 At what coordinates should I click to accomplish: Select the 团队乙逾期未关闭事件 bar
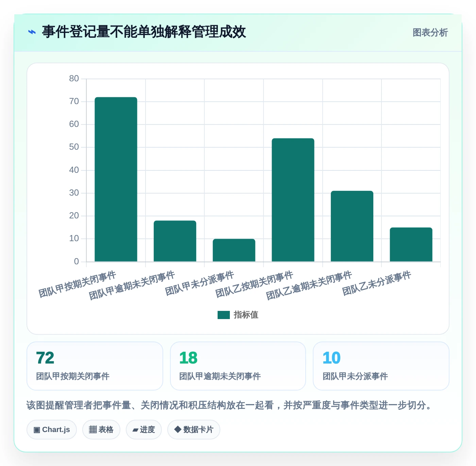(352, 226)
